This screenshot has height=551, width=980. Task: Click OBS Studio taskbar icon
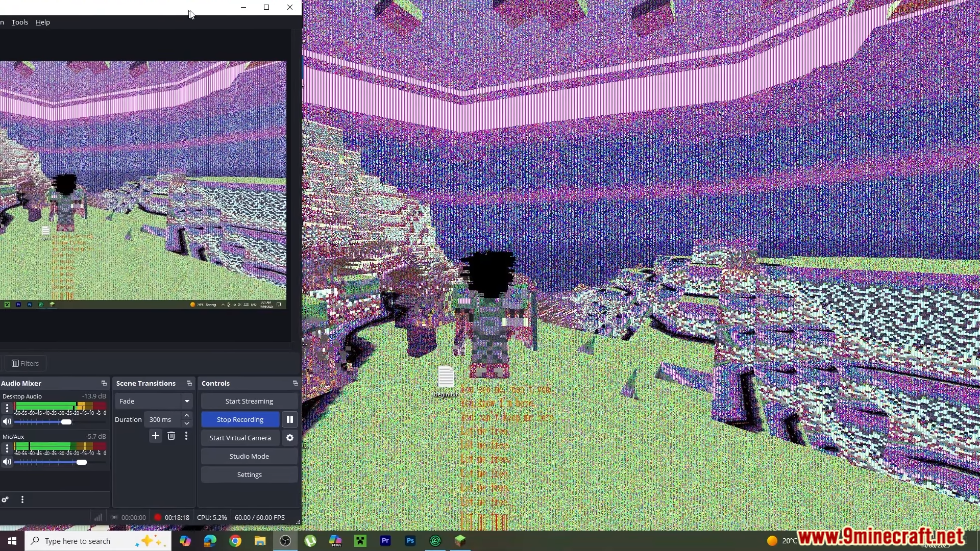click(285, 541)
